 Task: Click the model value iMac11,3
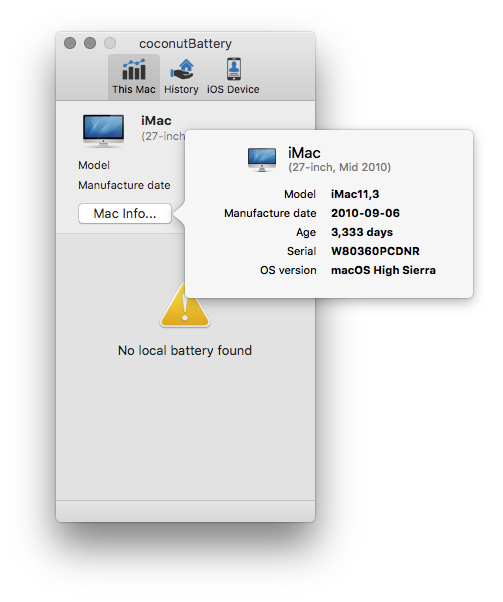pyautogui.click(x=355, y=194)
